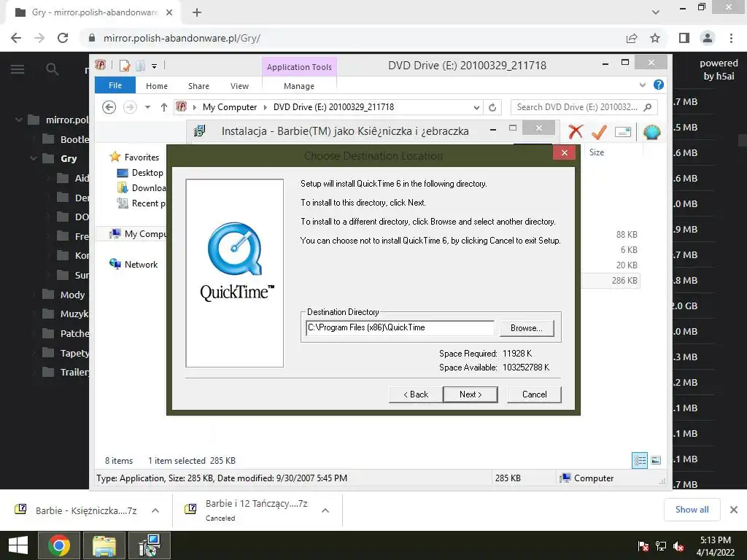The image size is (747, 560).
Task: Open Quick Access Toolbar customize dropdown
Action: [155, 66]
